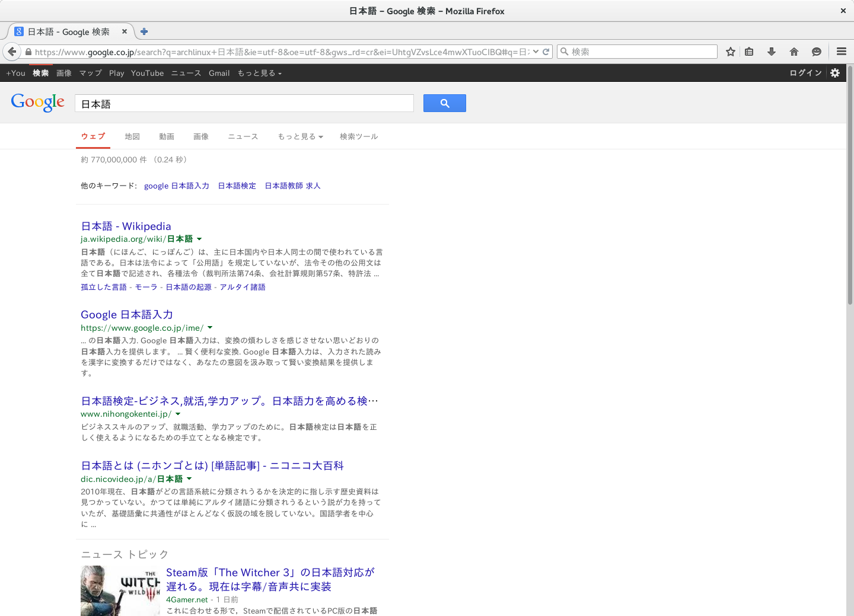
Task: Switch to the 画像 results tab
Action: click(201, 136)
